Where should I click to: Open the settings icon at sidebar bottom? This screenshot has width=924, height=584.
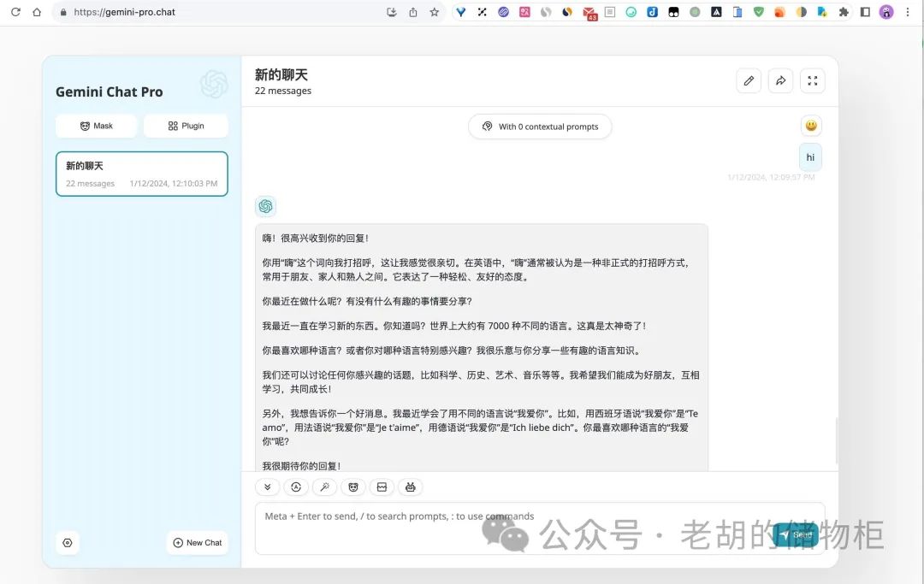pos(68,543)
